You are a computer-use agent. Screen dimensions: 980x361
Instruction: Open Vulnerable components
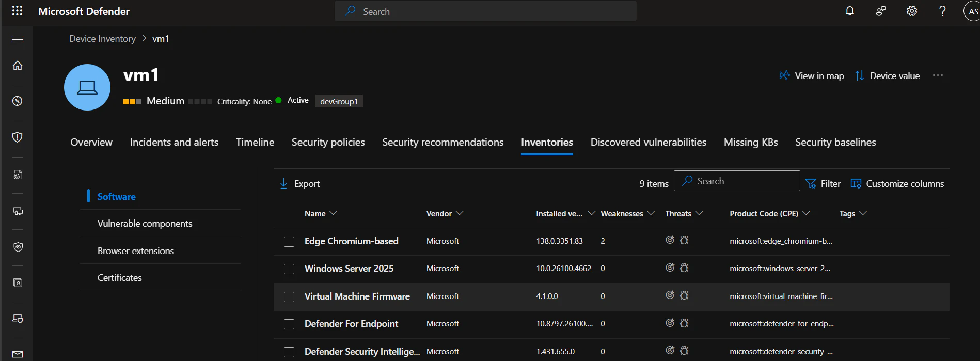point(145,224)
